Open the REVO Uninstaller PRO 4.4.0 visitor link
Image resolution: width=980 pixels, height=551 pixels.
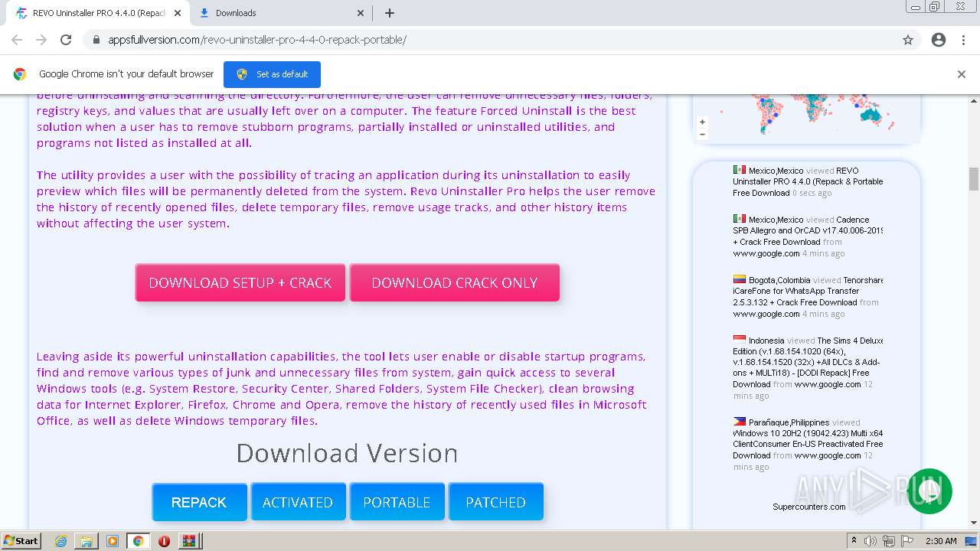(x=808, y=182)
